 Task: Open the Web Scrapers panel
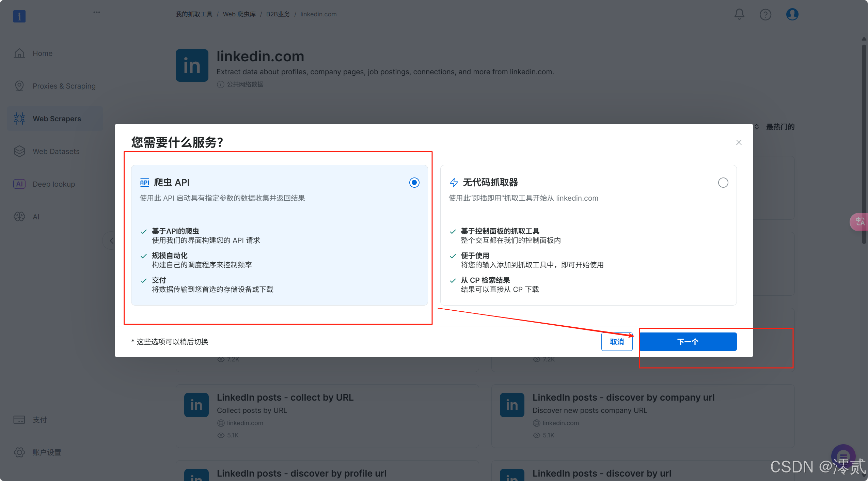coord(57,119)
